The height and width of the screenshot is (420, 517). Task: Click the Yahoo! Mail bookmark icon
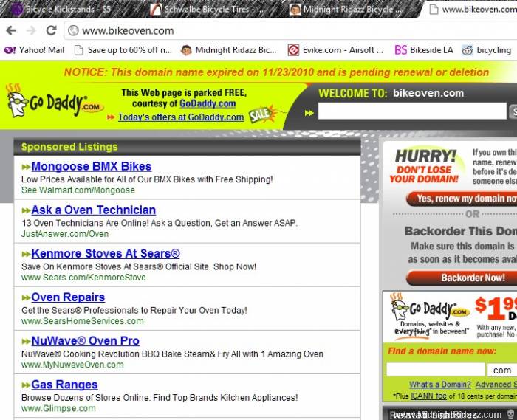point(10,50)
